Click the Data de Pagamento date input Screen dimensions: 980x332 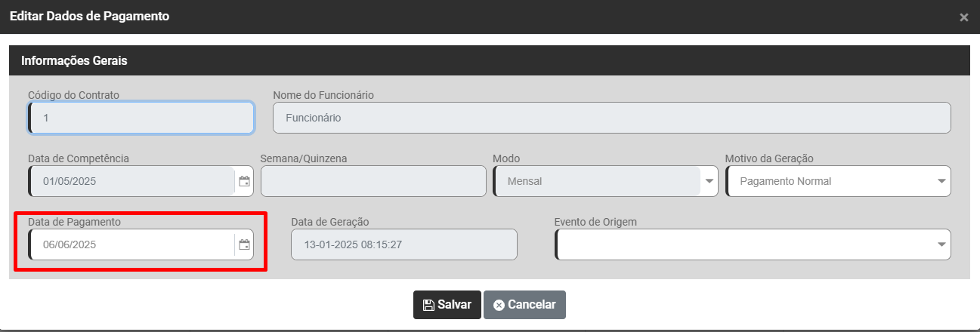point(132,244)
